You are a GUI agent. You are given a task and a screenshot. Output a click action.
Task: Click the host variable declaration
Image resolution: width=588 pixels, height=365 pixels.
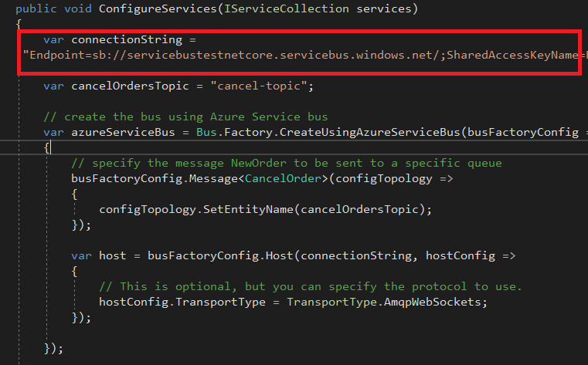click(112, 255)
